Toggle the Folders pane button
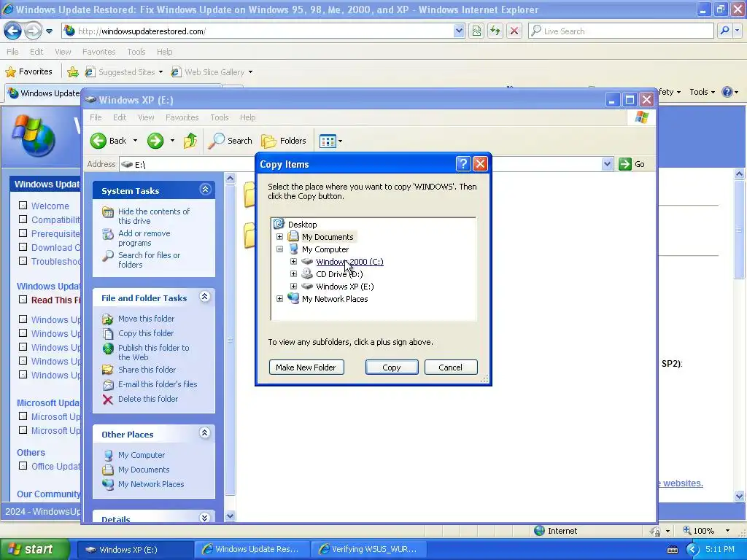 (284, 141)
